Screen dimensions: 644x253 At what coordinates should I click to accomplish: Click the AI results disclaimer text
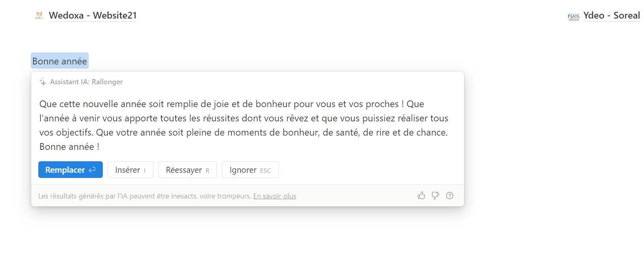point(145,196)
